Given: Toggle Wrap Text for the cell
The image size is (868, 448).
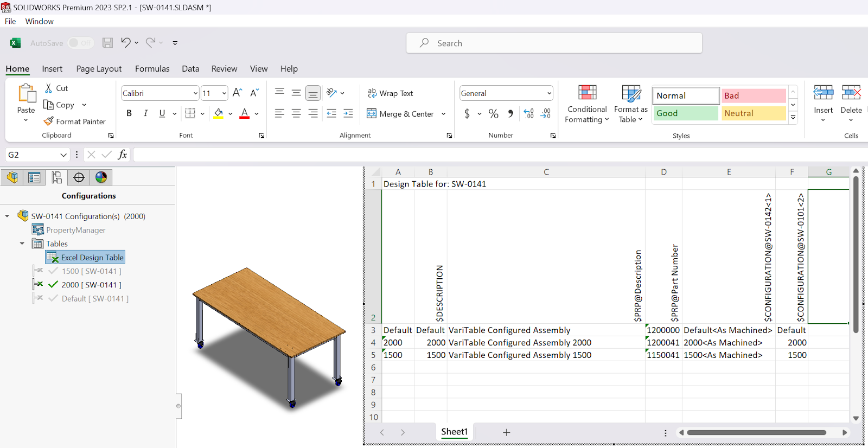Looking at the screenshot, I should 391,93.
